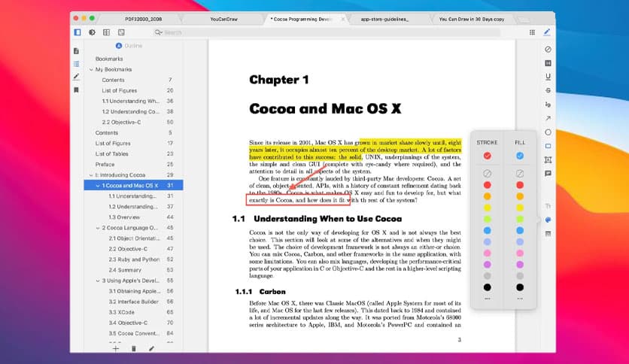
Task: Open the thumbnail grid view icon
Action: pos(532,32)
